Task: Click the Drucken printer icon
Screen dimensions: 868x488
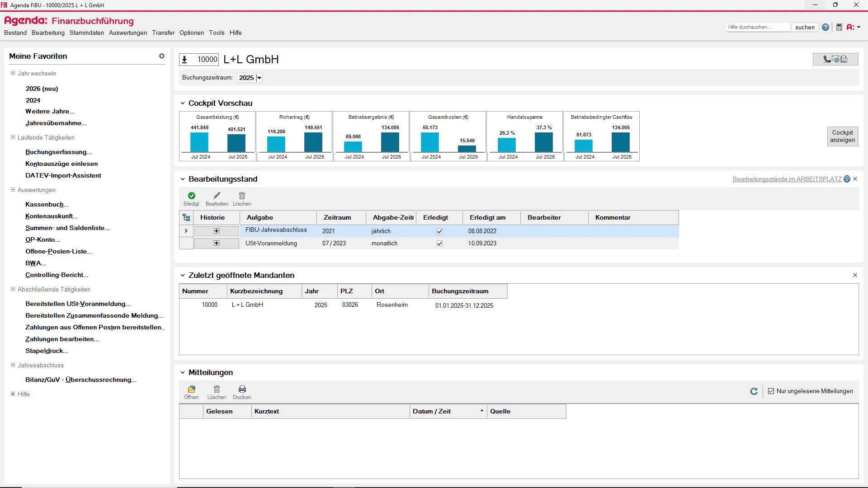Action: (242, 389)
